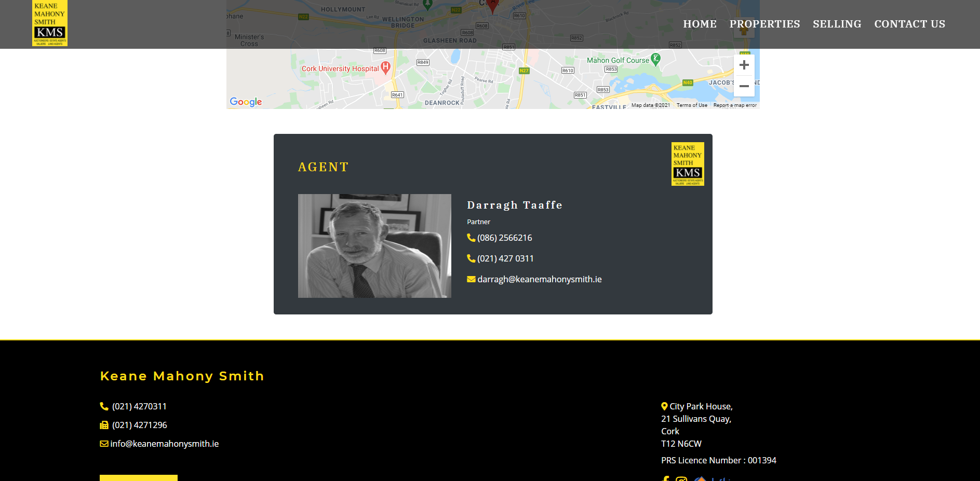Call the office number (021) 427 0311
980x481 pixels.
[x=505, y=258]
